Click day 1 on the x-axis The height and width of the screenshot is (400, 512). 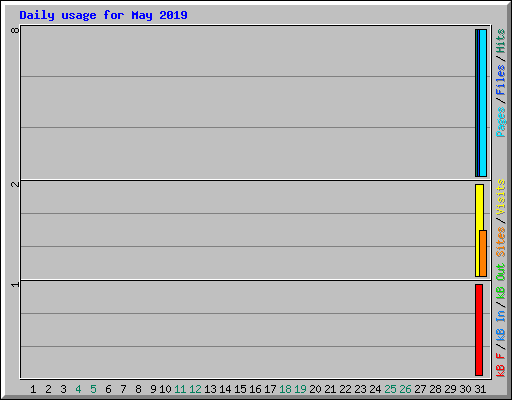(33, 389)
